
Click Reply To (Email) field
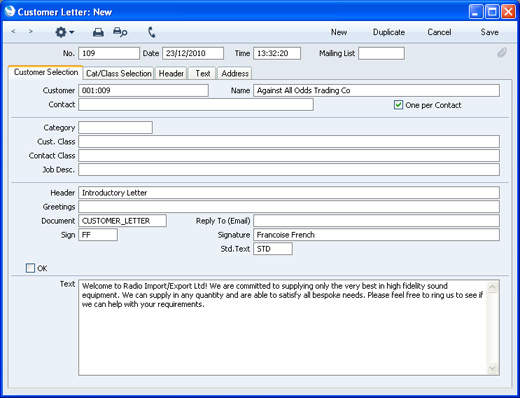pos(376,221)
